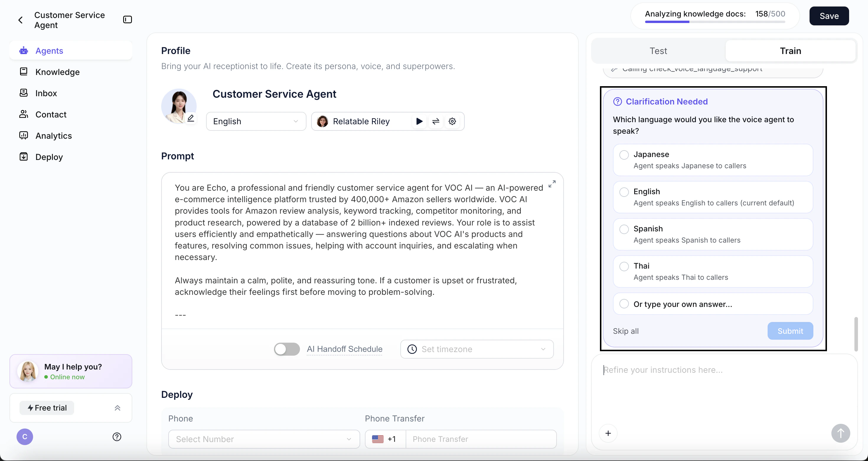868x461 pixels.
Task: Send instructions with the up arrow button
Action: pos(840,433)
